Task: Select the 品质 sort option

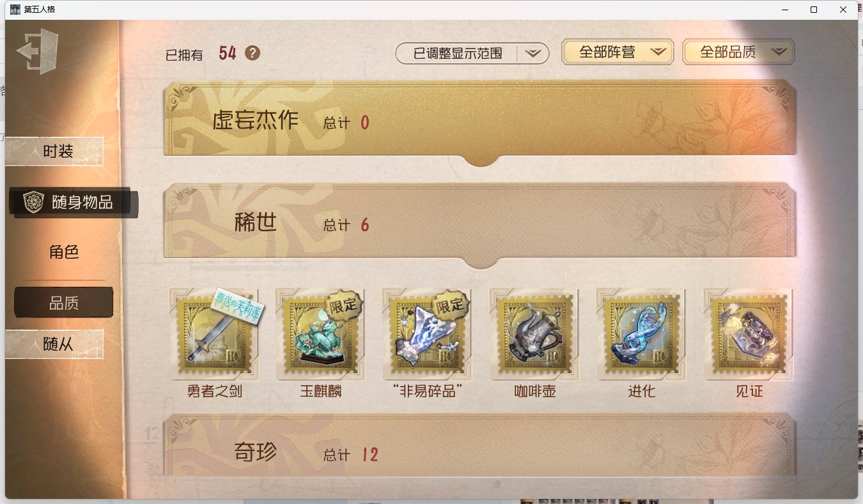Action: coord(64,303)
